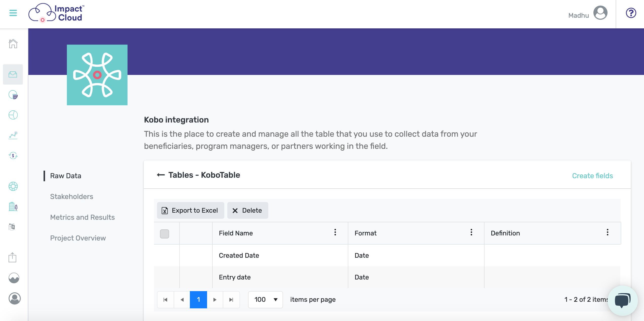Go to the next page
The width and height of the screenshot is (644, 321).
[215, 300]
